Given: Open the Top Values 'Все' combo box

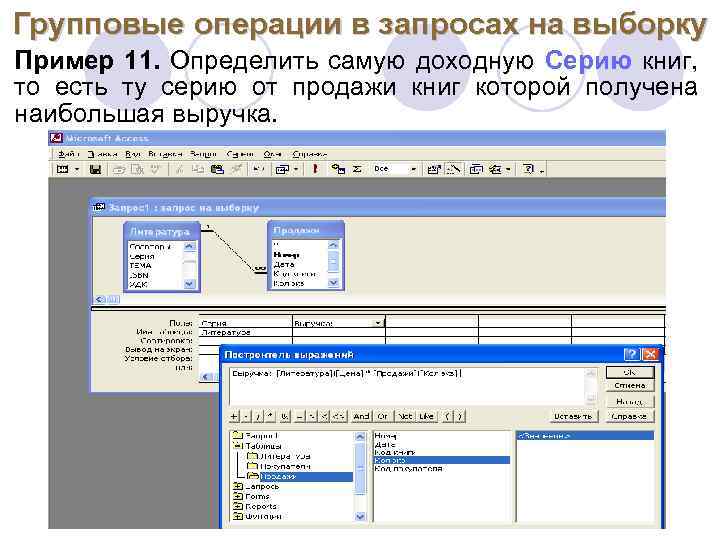Looking at the screenshot, I should tap(395, 169).
